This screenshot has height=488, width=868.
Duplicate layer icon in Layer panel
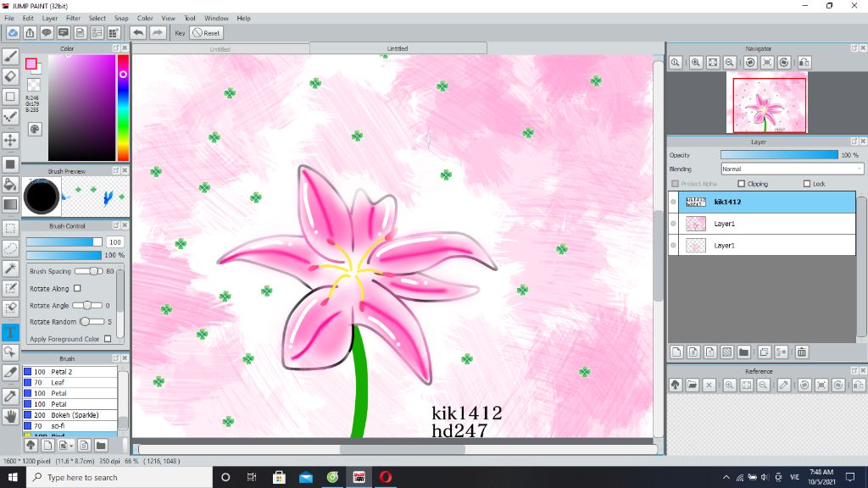coord(765,352)
